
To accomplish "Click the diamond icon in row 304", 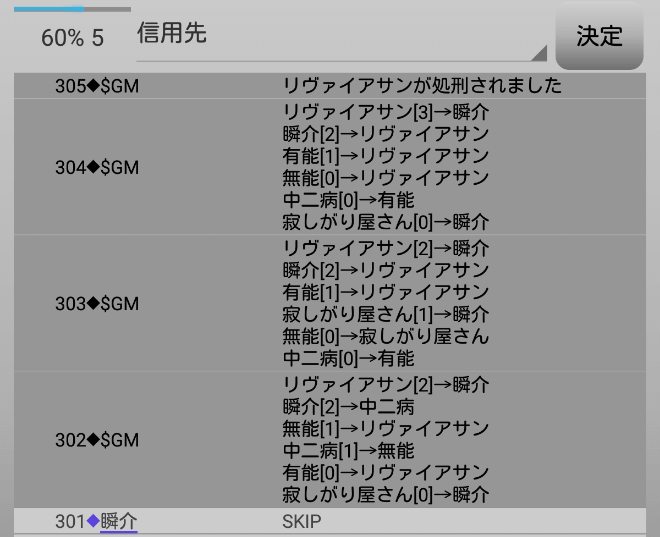I will (x=94, y=167).
